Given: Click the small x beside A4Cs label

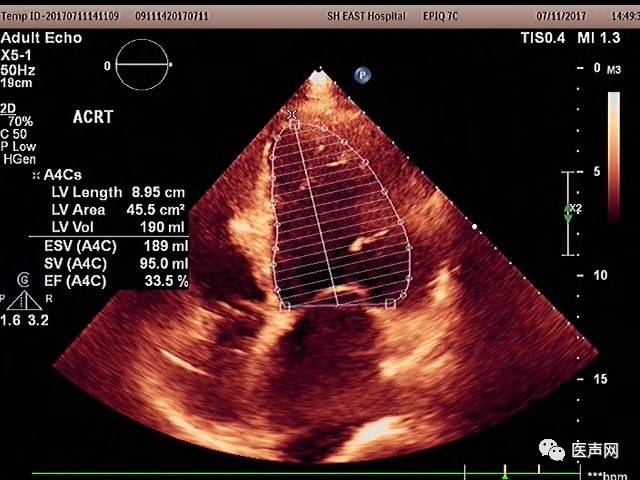Looking at the screenshot, I should pos(36,174).
